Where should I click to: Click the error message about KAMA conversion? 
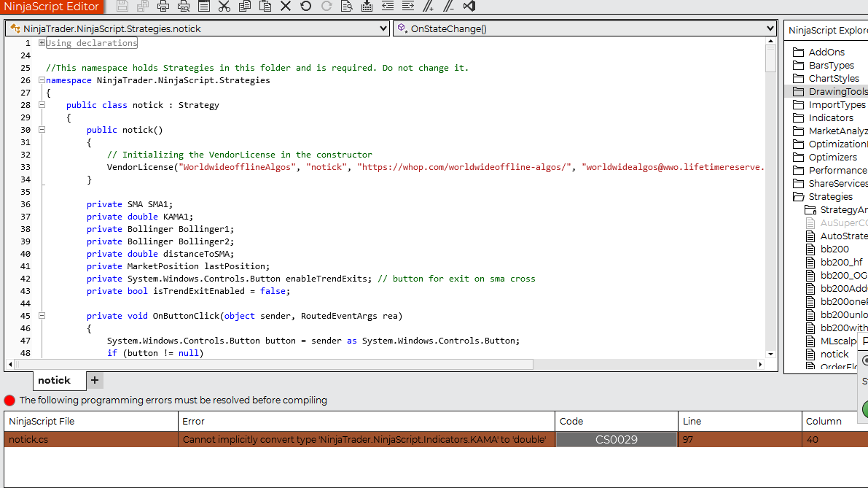click(364, 439)
